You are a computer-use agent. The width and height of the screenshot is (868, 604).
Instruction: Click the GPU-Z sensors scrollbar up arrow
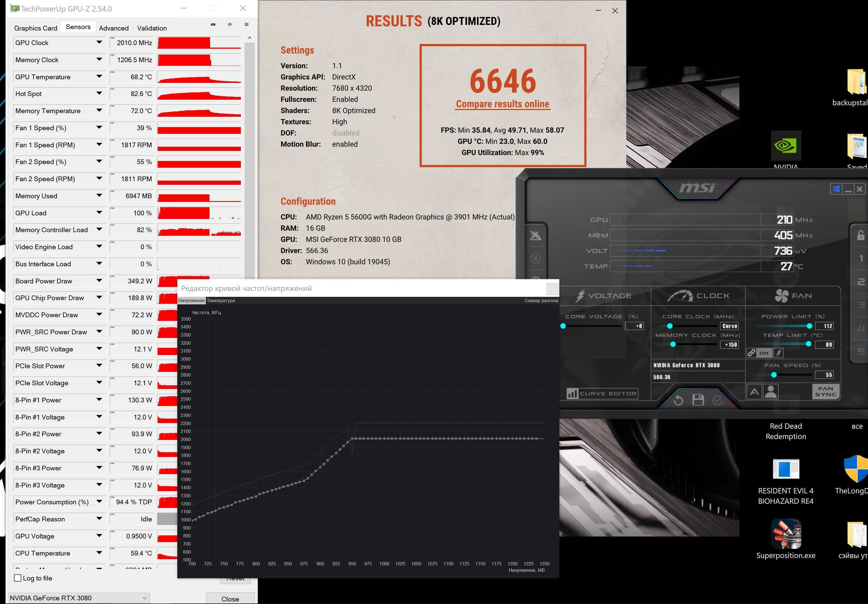[249, 38]
